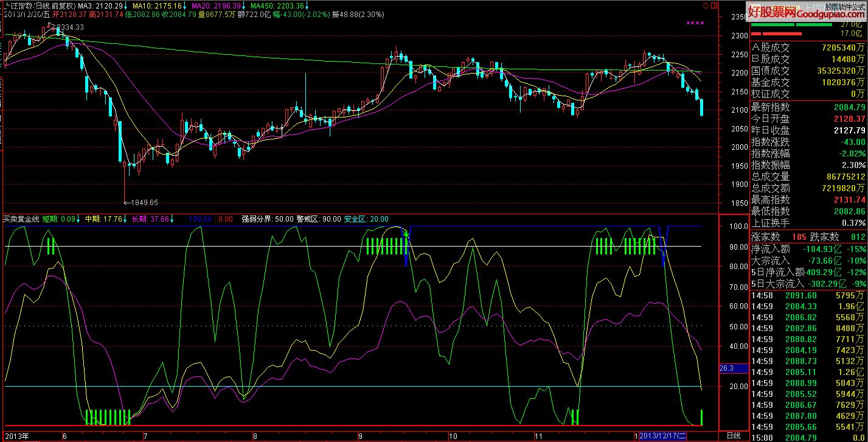This screenshot has height=442, width=868.
Task: Click the four magenta x markers on chart
Action: [695, 23]
